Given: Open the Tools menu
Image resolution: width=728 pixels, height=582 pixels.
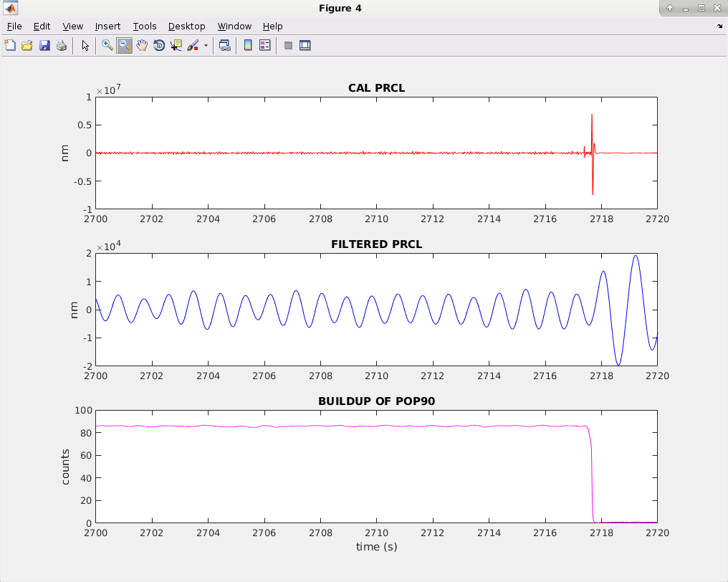Looking at the screenshot, I should click(x=145, y=27).
